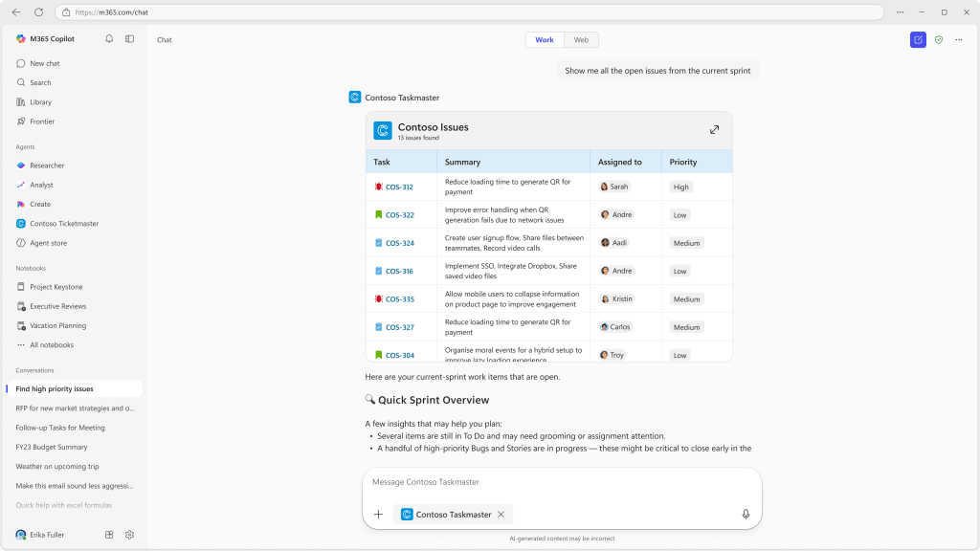Click the microphone icon in message box

746,514
